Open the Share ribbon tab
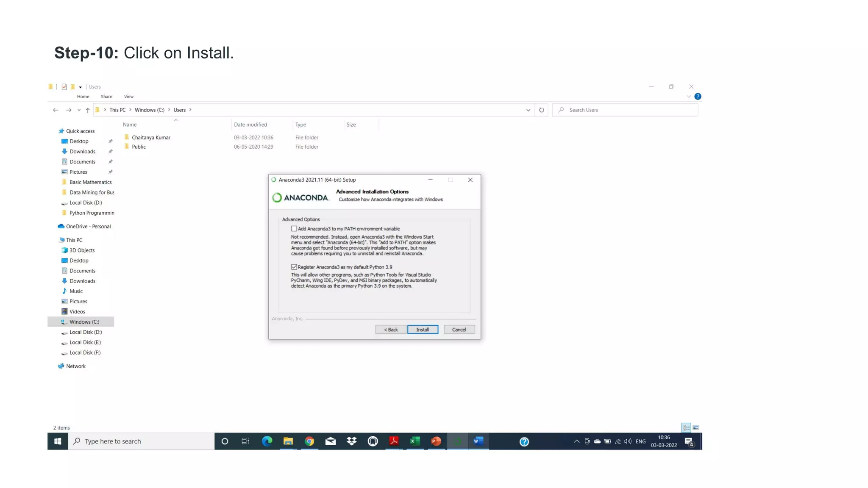The height and width of the screenshot is (488, 868). (x=106, y=97)
